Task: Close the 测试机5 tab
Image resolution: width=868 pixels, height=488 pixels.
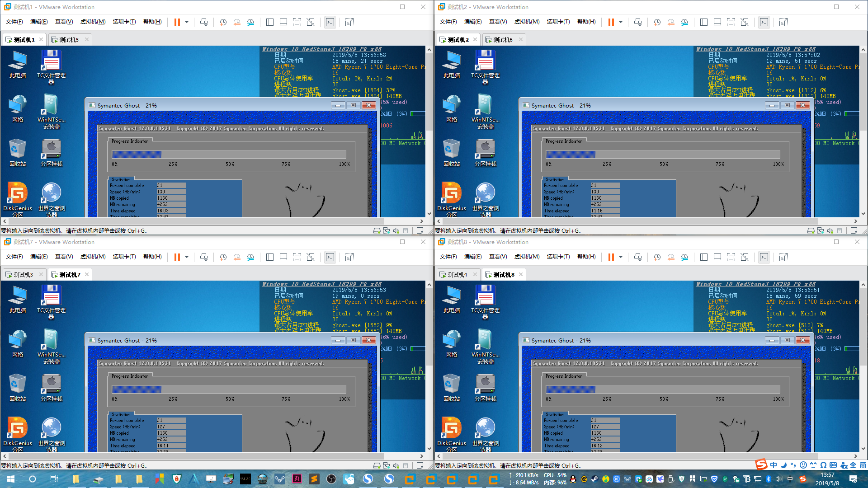Action: pyautogui.click(x=87, y=39)
